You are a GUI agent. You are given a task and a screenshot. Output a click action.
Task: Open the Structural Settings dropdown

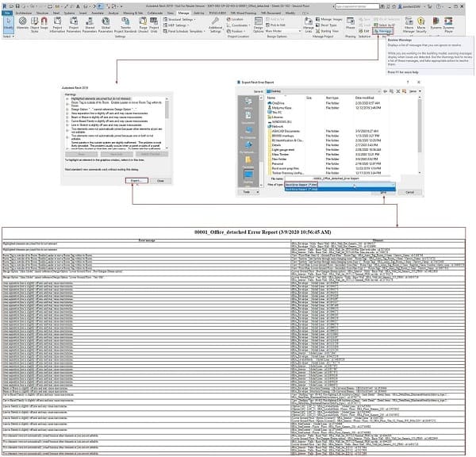coord(180,19)
